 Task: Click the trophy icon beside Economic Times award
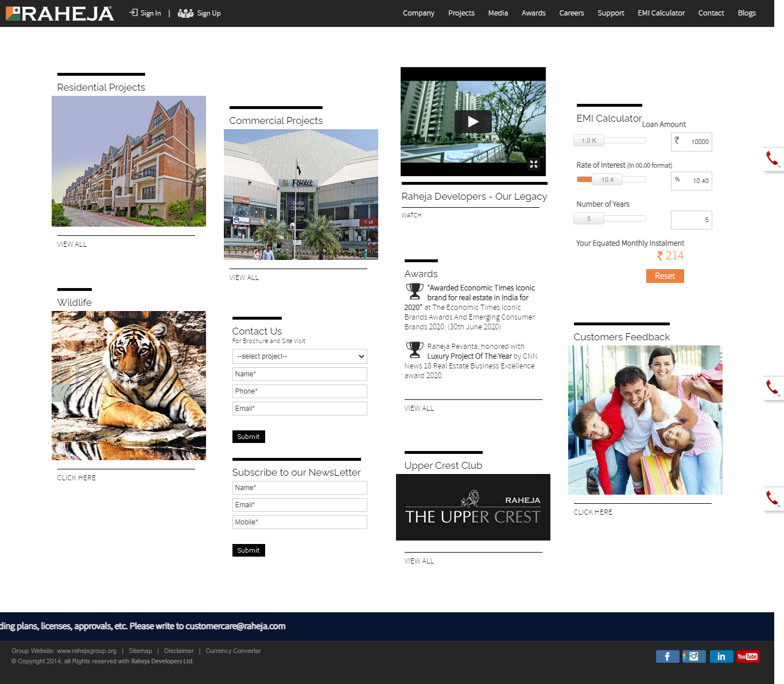coord(414,292)
